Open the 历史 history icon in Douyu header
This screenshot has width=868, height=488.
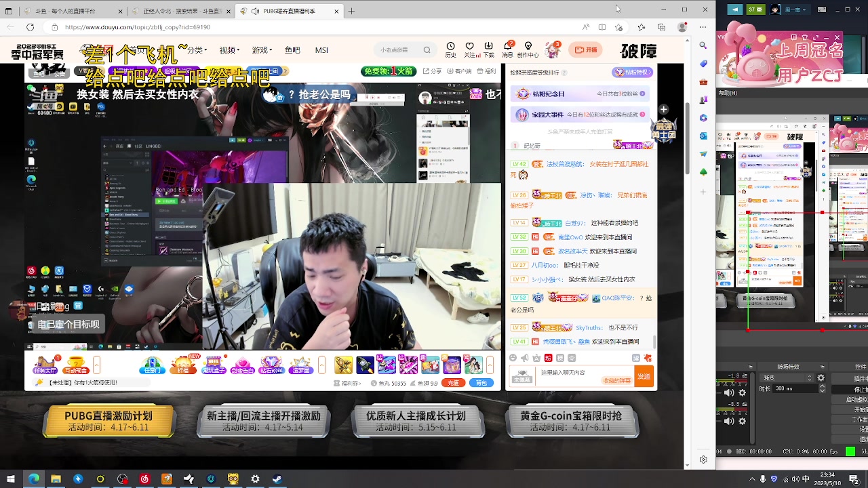click(x=450, y=49)
